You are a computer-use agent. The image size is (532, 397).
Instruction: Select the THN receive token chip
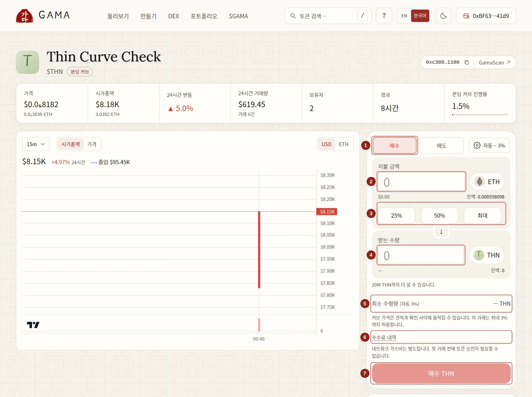487,255
